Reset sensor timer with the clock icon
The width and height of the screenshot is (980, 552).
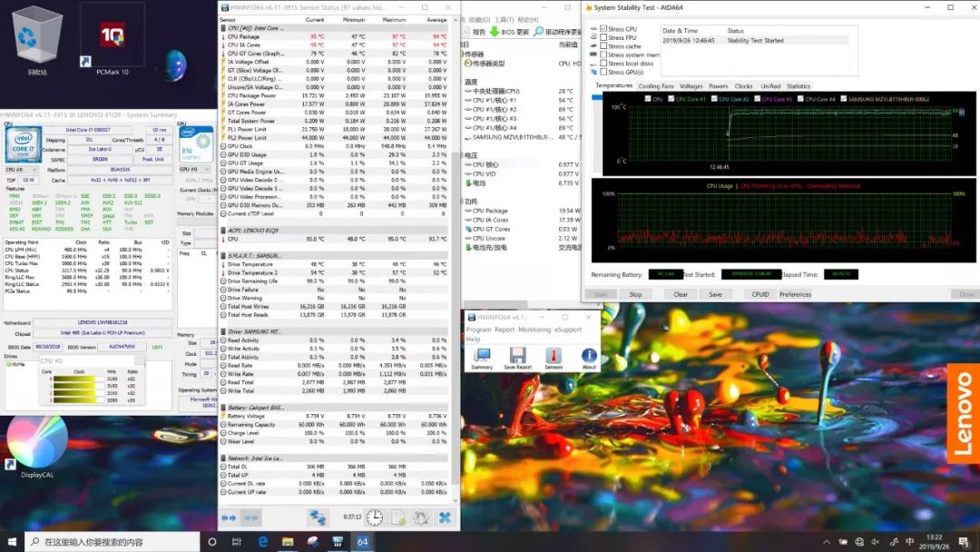click(374, 517)
